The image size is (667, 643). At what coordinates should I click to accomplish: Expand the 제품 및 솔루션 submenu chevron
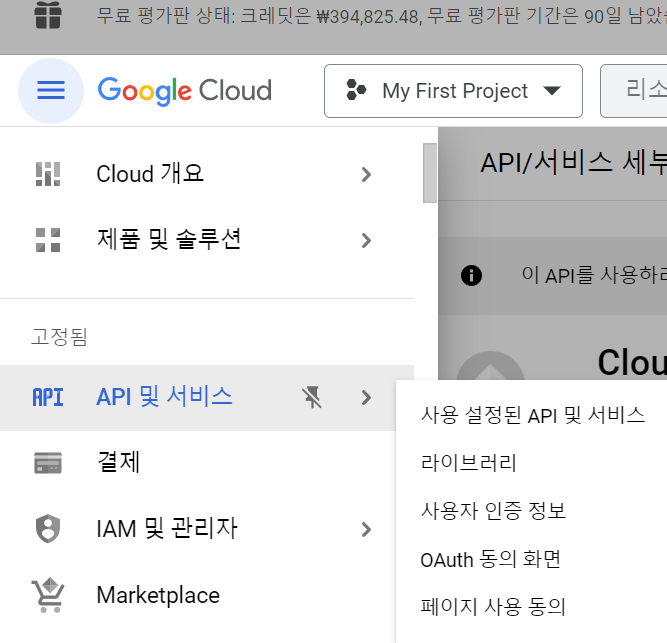366,240
